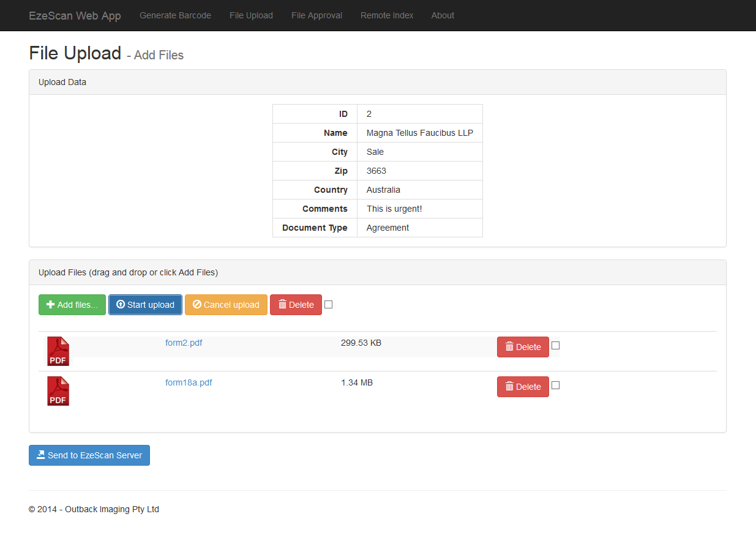Toggle the select-all checkbox beside toolbar Delete
Viewport: 756px width, 533px height.
pyautogui.click(x=329, y=304)
